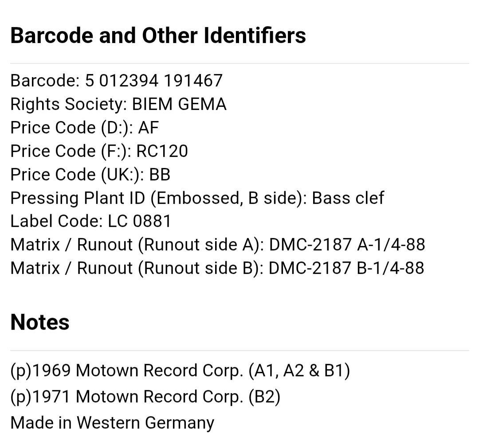The image size is (479, 448).
Task: Select the Label Code LC 0881 text
Action: click(x=91, y=221)
